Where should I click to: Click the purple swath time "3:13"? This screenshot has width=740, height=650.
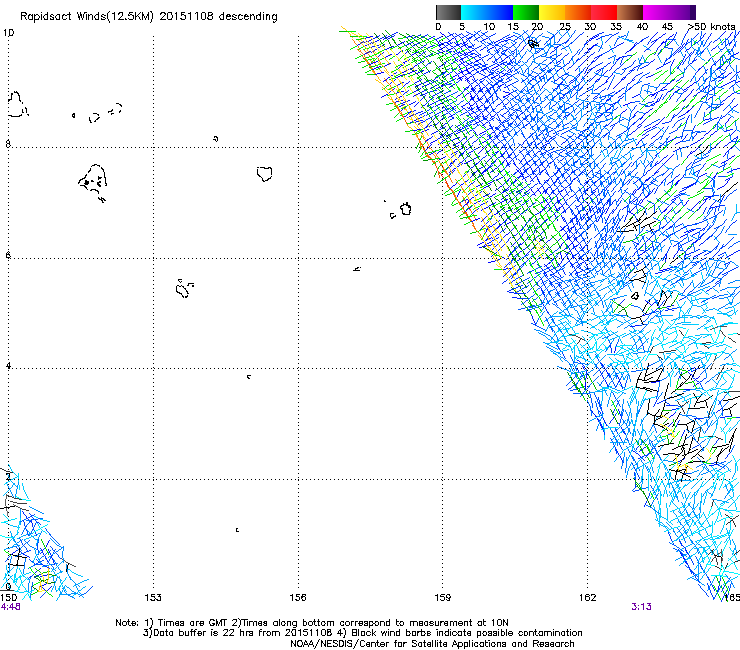point(641,607)
